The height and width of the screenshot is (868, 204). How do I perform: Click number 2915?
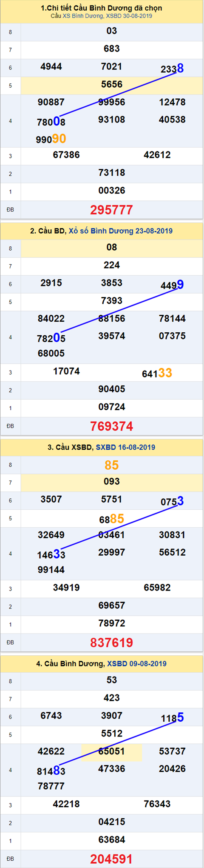pyautogui.click(x=51, y=283)
